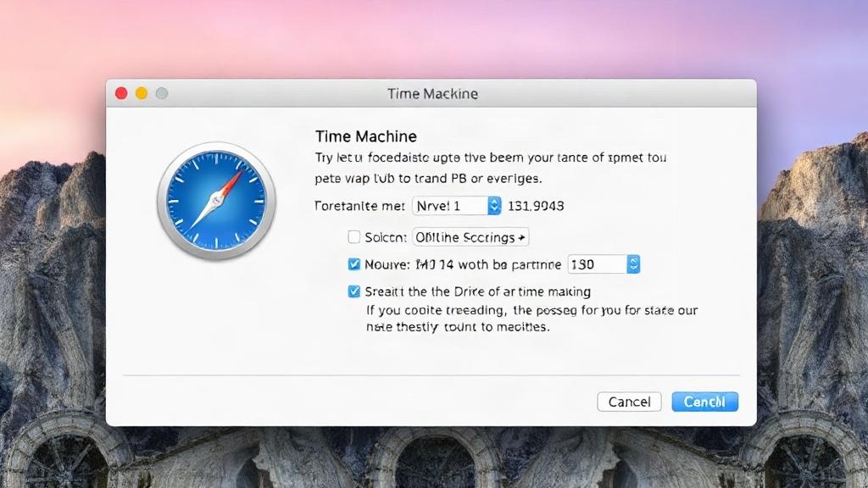The width and height of the screenshot is (868, 488).
Task: Click the blue Canchl default button
Action: (704, 402)
